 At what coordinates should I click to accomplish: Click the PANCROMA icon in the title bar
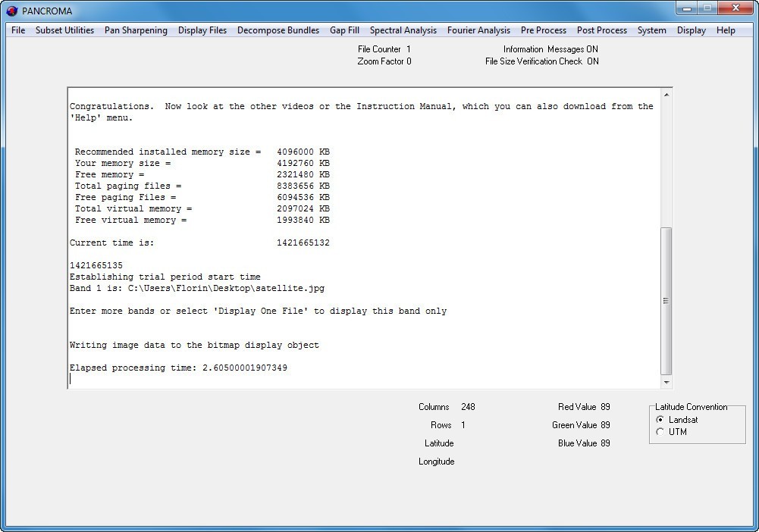11,11
